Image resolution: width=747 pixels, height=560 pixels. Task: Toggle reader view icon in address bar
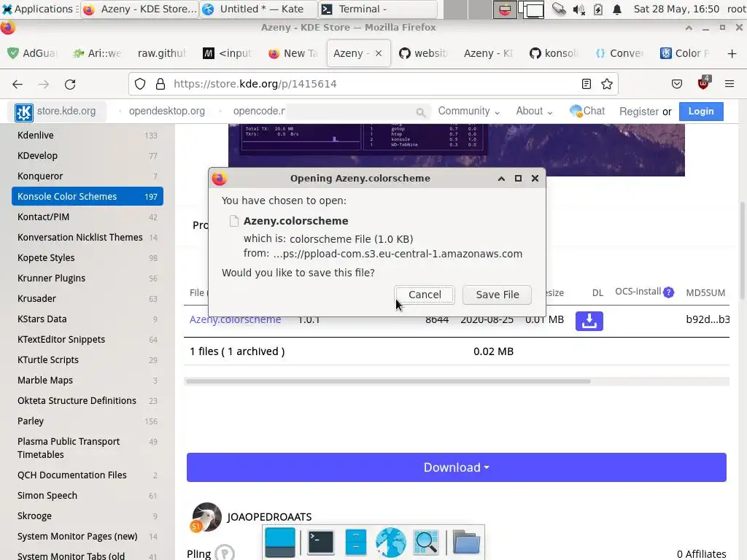click(587, 85)
